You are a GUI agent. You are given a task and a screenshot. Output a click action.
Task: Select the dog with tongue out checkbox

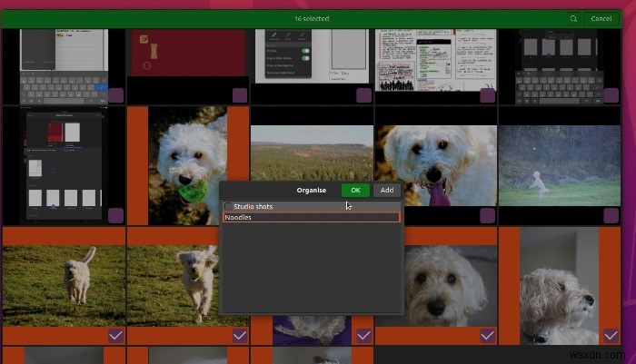[x=488, y=216]
